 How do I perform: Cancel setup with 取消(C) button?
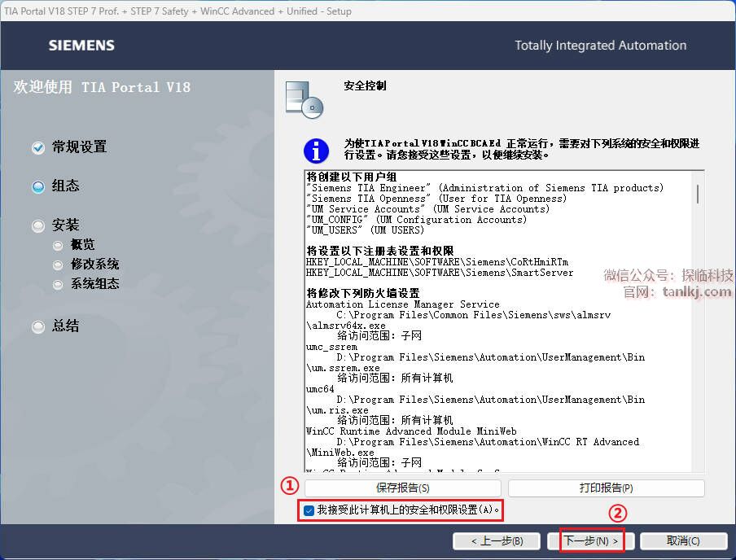coord(683,540)
